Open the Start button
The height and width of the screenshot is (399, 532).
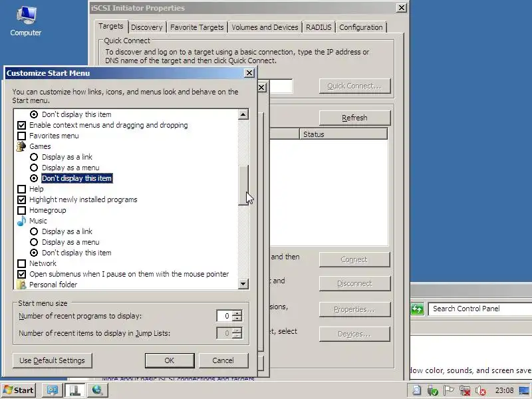pyautogui.click(x=19, y=390)
